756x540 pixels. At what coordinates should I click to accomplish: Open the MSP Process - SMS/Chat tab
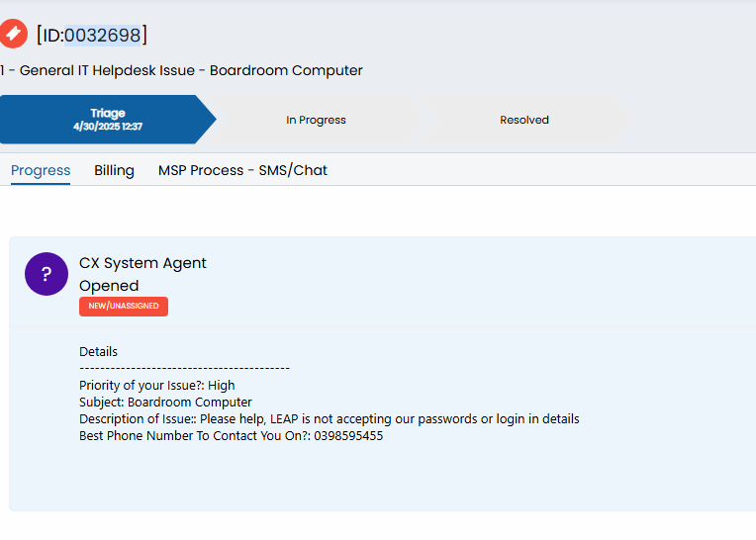coord(242,170)
